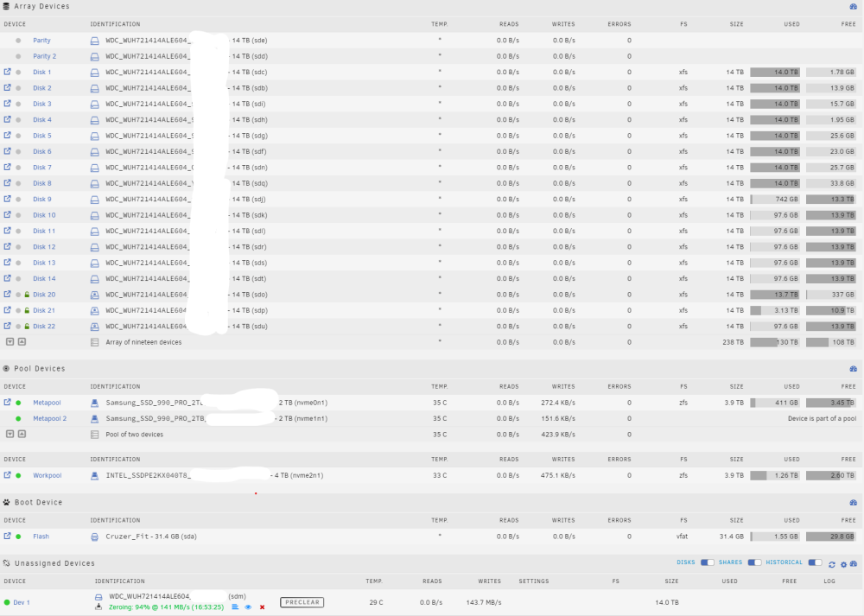Open Unassigned Devices settings gear
864x616 pixels.
click(843, 564)
